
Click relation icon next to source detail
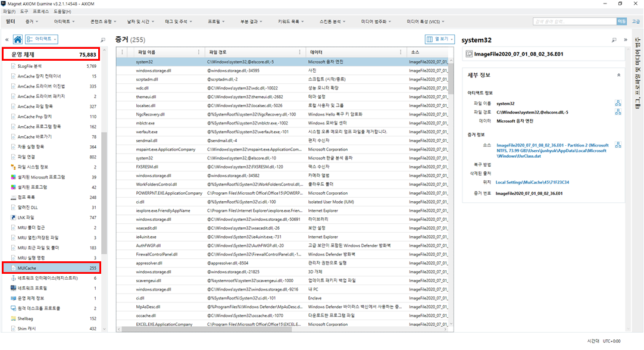(x=618, y=145)
